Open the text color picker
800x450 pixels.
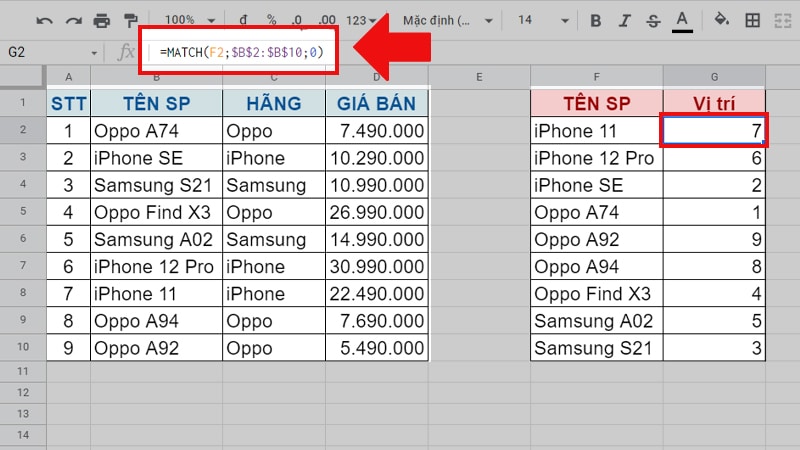click(x=682, y=22)
